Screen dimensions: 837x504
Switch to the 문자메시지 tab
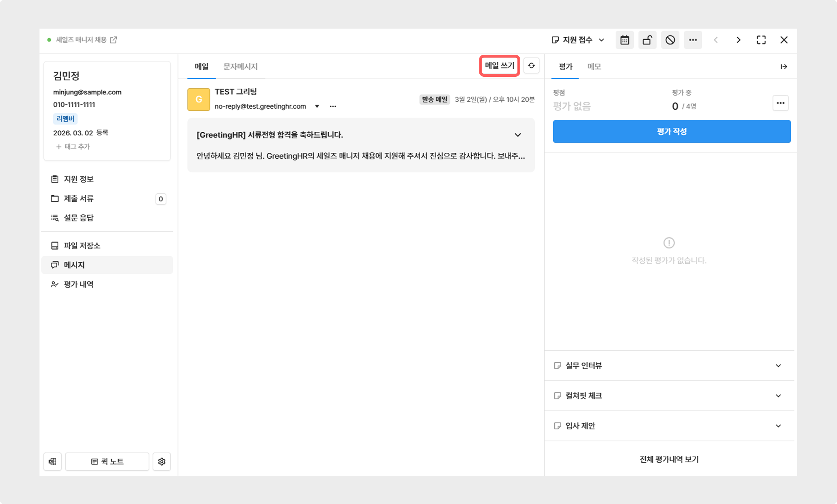240,67
